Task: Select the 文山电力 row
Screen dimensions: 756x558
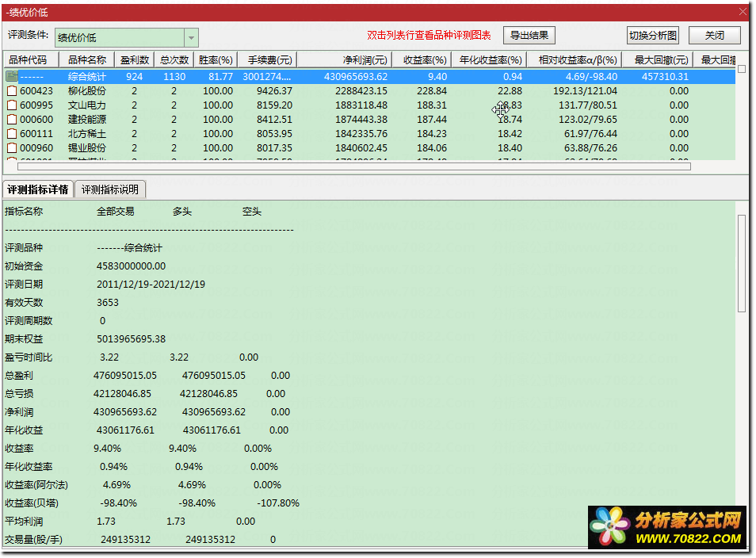Action: pyautogui.click(x=370, y=105)
